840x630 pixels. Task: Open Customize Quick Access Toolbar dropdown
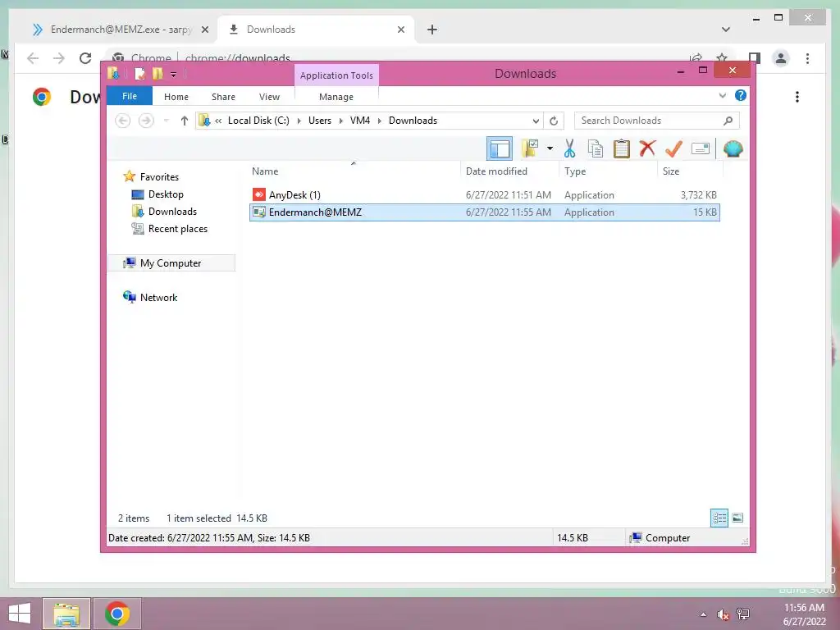point(174,74)
